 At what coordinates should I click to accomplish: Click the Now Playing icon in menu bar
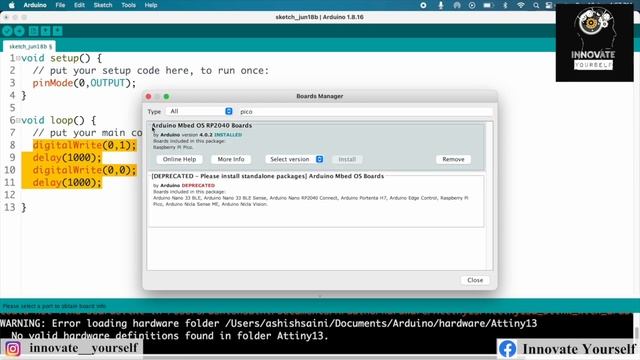(x=472, y=5)
